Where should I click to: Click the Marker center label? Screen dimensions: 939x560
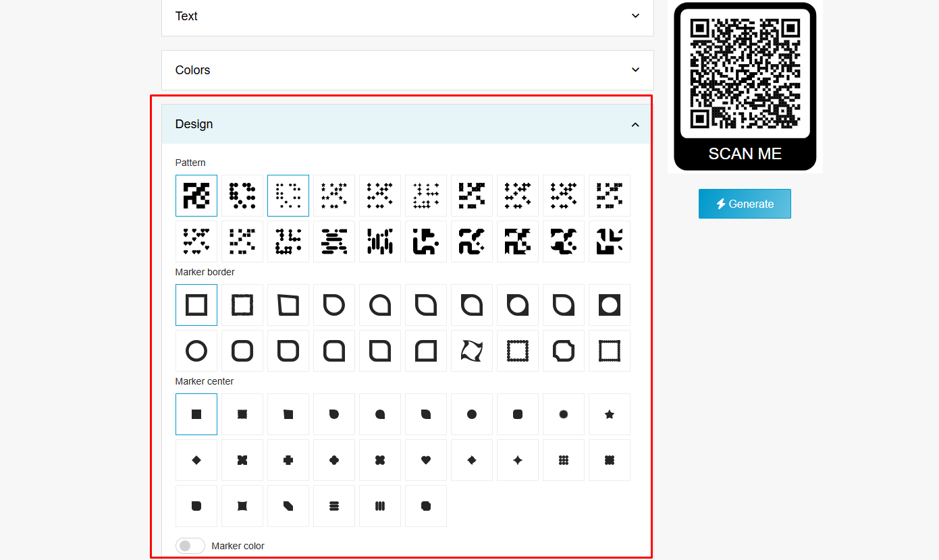coord(205,381)
